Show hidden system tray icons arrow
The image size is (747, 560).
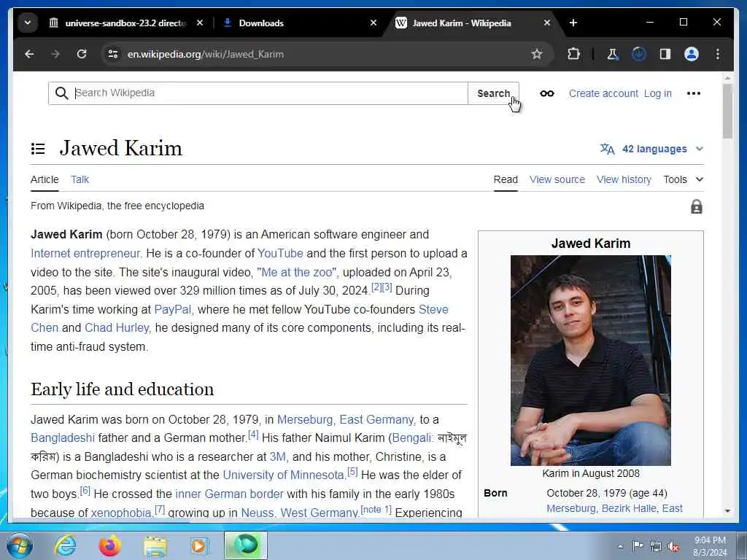click(620, 546)
